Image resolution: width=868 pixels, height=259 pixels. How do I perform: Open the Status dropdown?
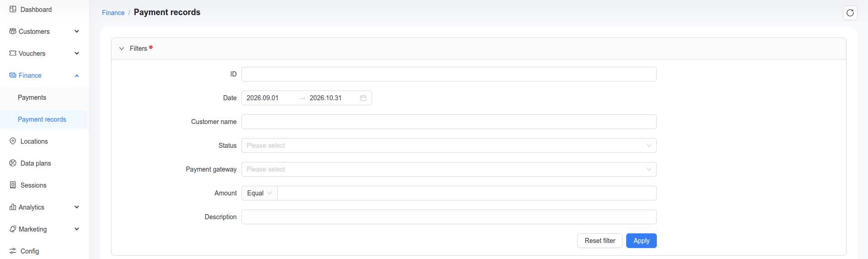[x=449, y=146]
